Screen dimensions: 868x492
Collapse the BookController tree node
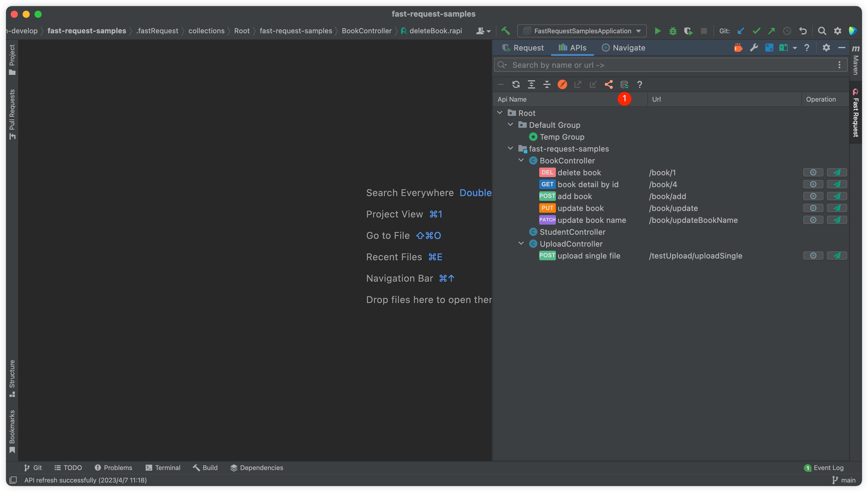click(x=521, y=160)
